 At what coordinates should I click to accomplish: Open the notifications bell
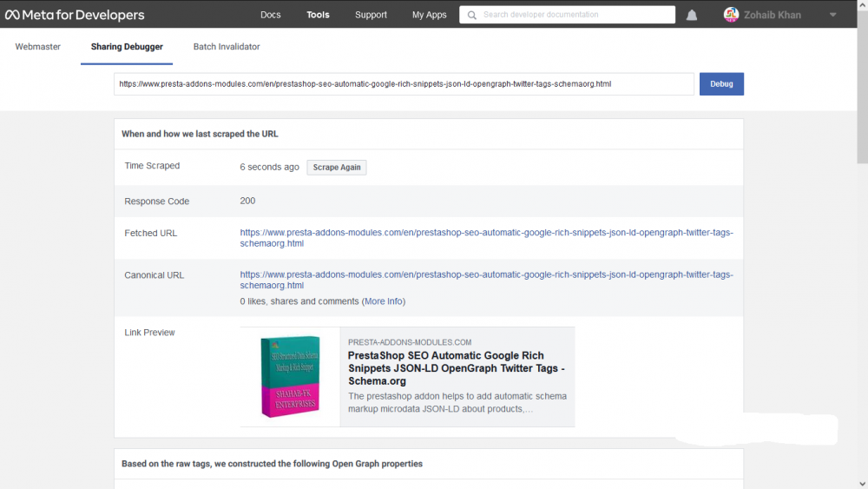click(692, 15)
